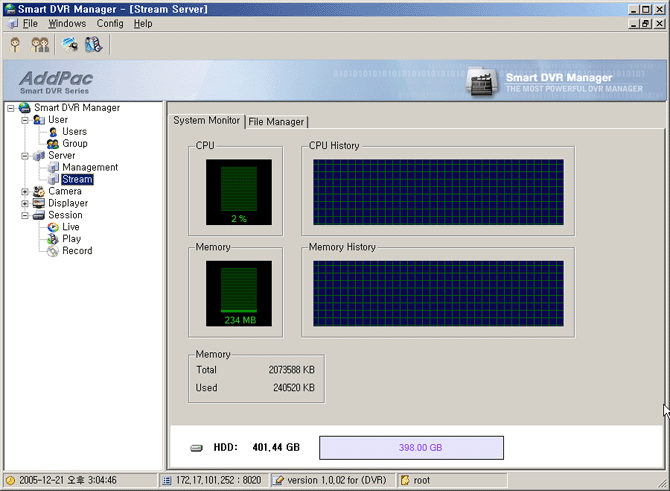The height and width of the screenshot is (491, 670).
Task: Click the AddPac Smart DVR Series logo
Action: point(56,82)
